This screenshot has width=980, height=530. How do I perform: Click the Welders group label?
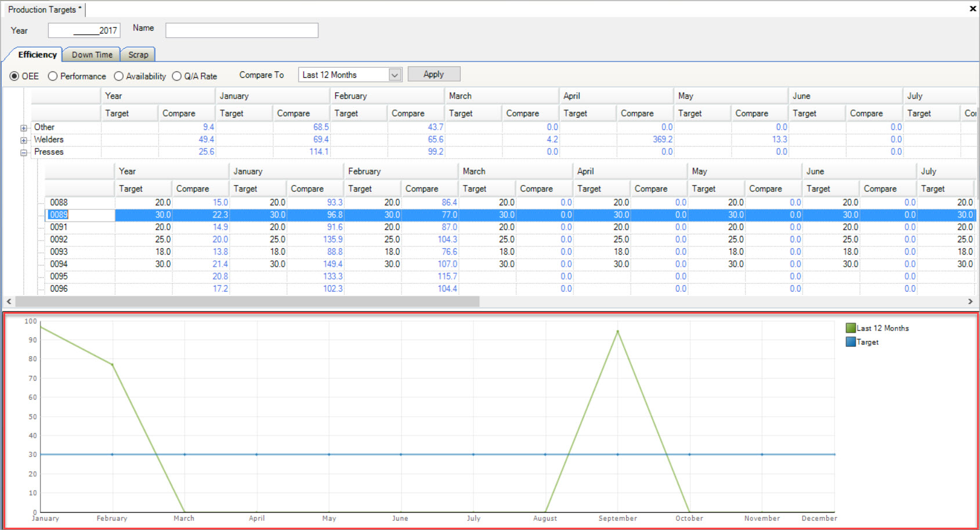(x=49, y=139)
